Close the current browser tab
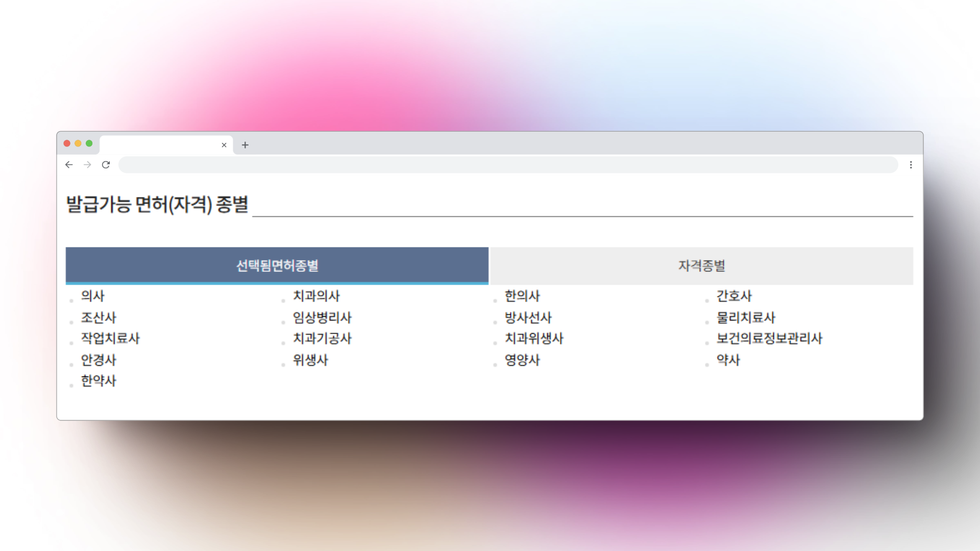 click(x=224, y=145)
